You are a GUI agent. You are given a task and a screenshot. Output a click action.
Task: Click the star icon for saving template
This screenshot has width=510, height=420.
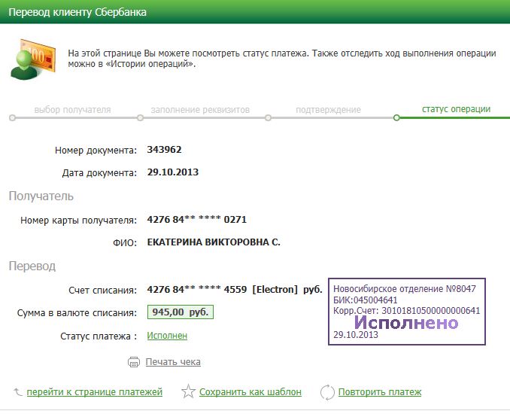188,391
